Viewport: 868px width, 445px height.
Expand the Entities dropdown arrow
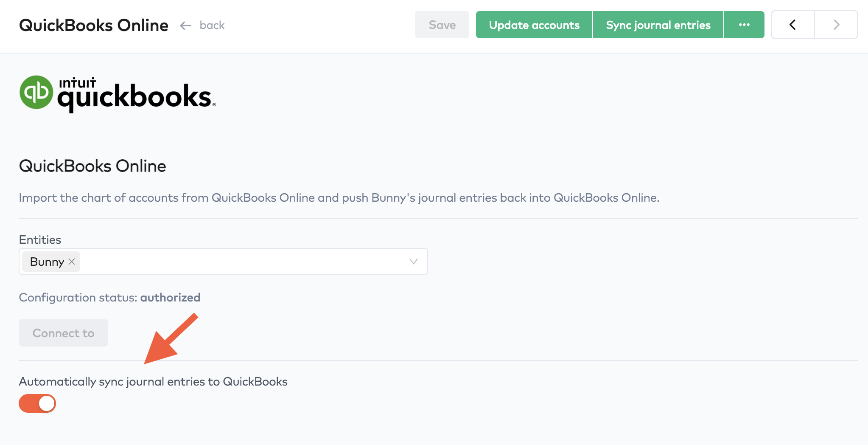pos(414,262)
